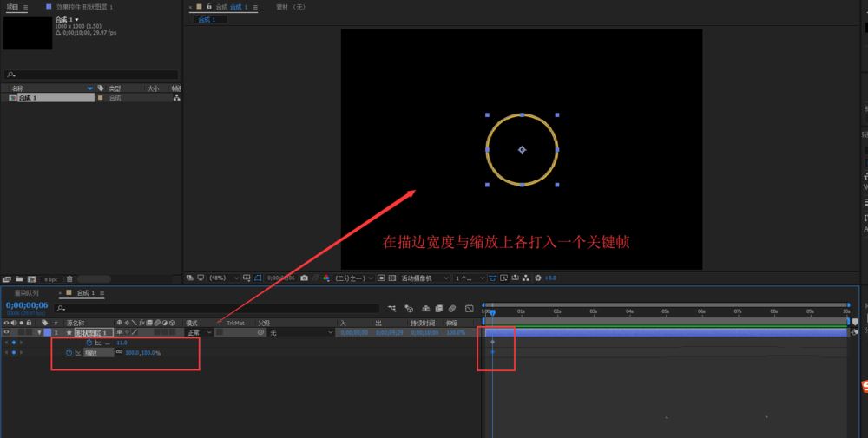Hide 形状图层 1 with the eye icon
Screen dimensions: 868x438
tap(7, 332)
